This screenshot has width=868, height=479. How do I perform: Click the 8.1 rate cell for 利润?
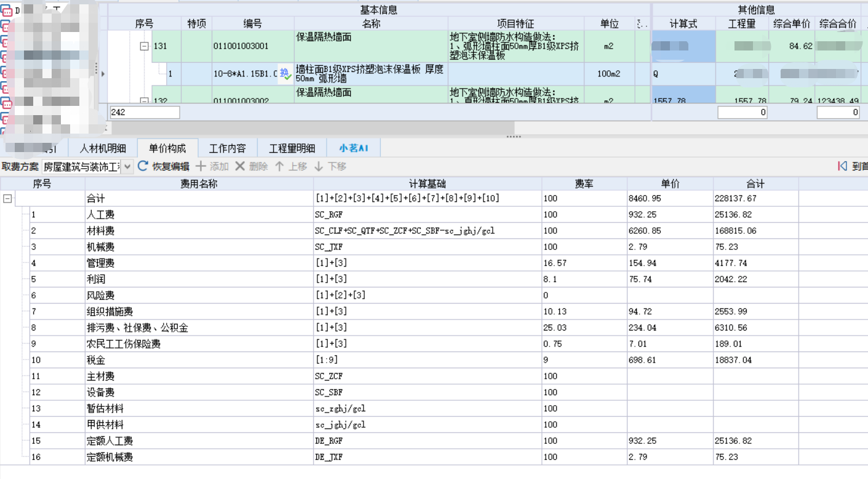pos(584,279)
